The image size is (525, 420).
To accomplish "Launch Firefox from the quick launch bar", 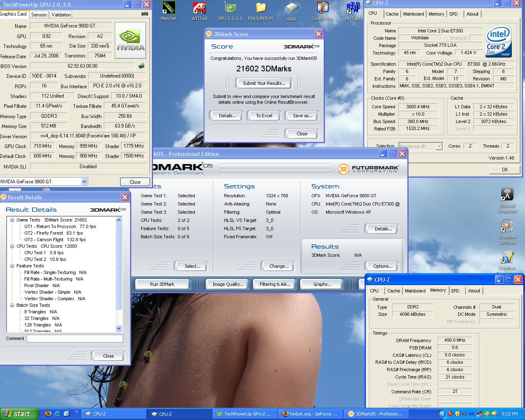I will click(48, 413).
